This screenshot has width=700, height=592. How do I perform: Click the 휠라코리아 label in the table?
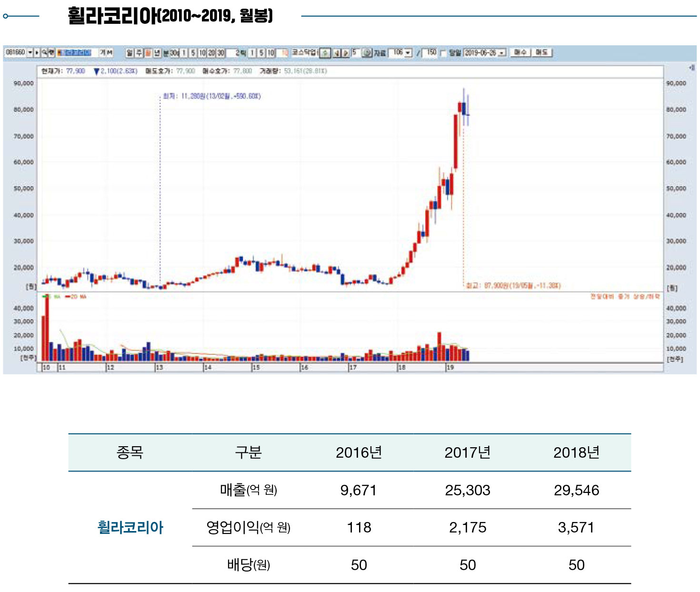(130, 527)
